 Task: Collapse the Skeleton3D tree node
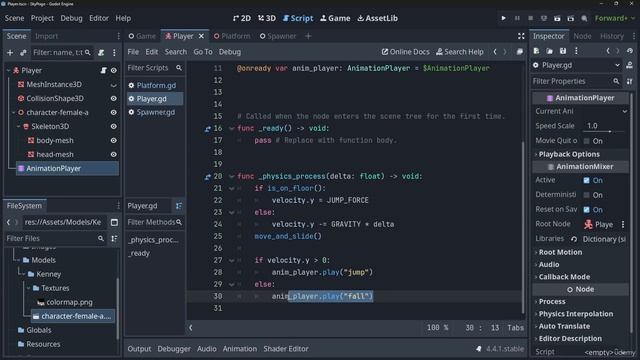click(19, 127)
